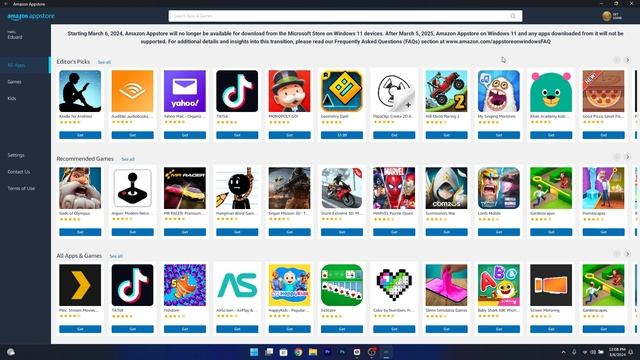Open the coins balance icon in header

[607, 16]
